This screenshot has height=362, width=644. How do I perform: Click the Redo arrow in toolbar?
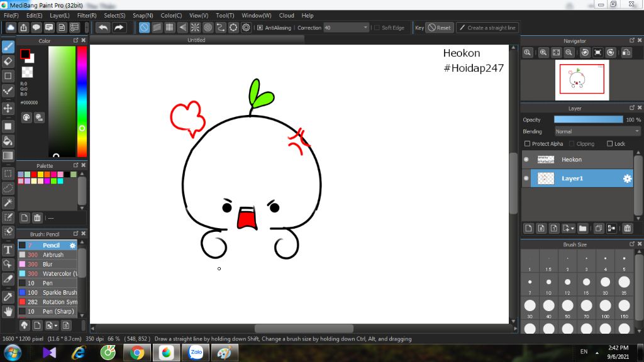coord(119,28)
